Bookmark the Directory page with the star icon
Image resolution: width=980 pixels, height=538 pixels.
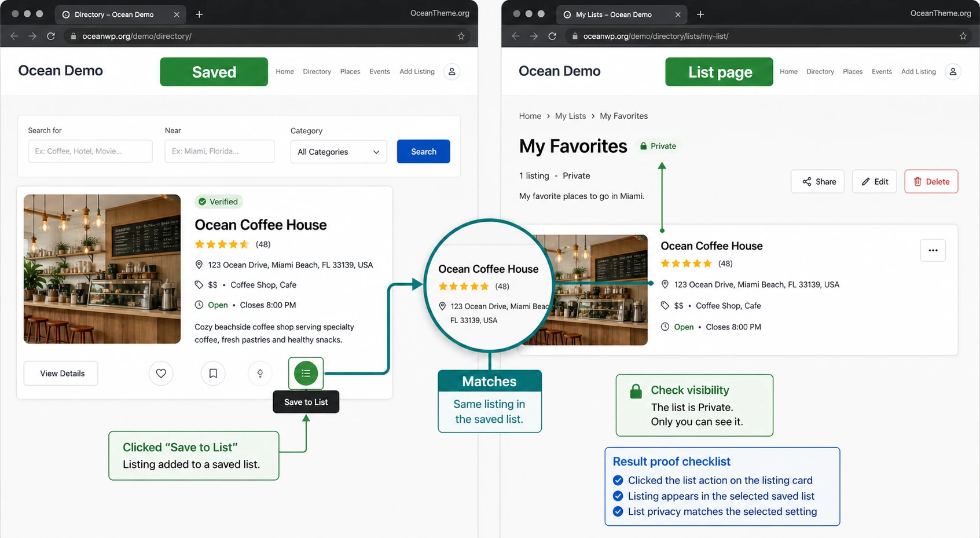pyautogui.click(x=461, y=36)
